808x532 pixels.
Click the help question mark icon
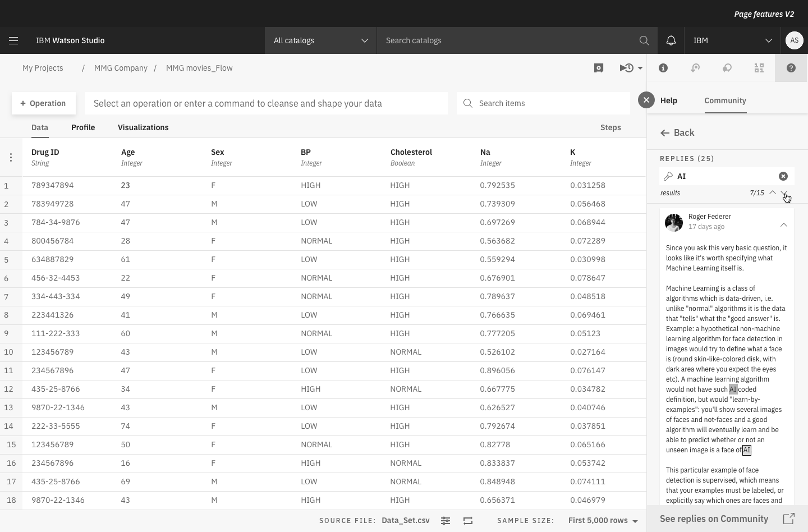pyautogui.click(x=791, y=68)
